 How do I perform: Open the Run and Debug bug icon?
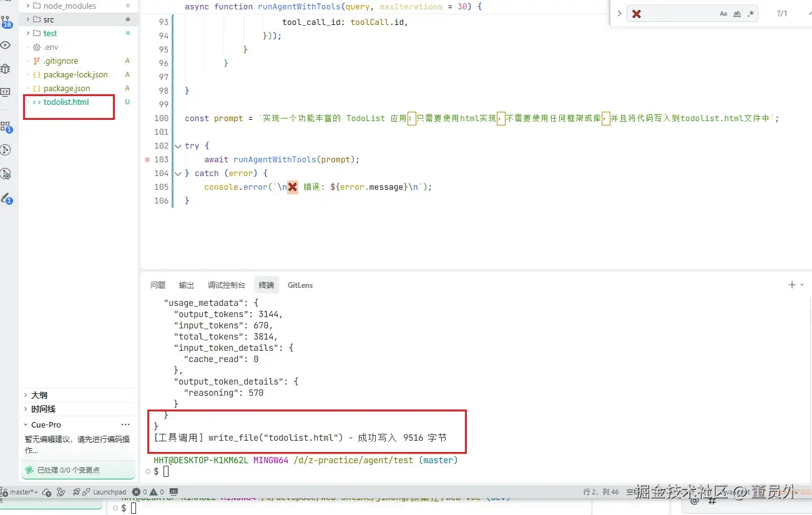pos(6,69)
